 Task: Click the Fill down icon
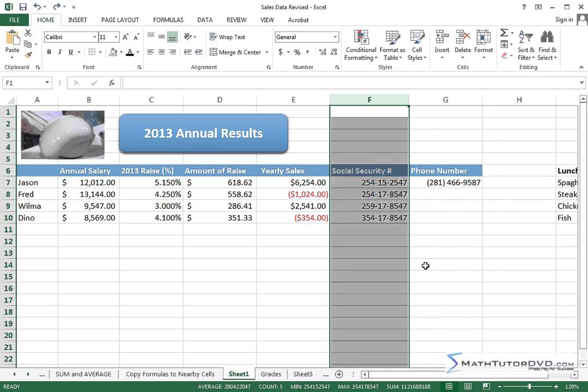pyautogui.click(x=504, y=44)
